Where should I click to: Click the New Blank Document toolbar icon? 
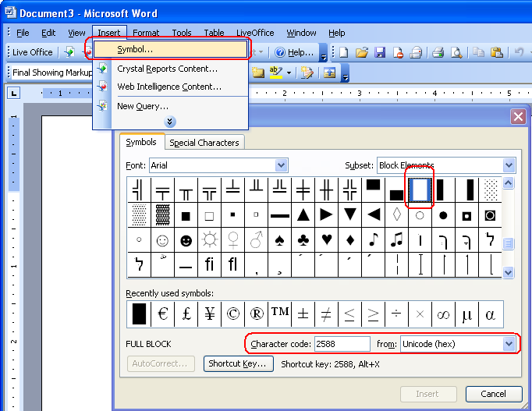point(344,52)
